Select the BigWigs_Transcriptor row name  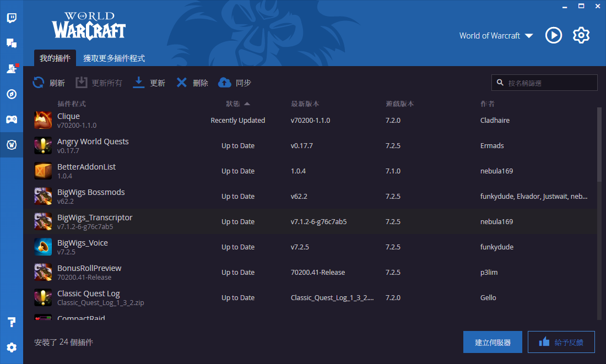tap(95, 218)
